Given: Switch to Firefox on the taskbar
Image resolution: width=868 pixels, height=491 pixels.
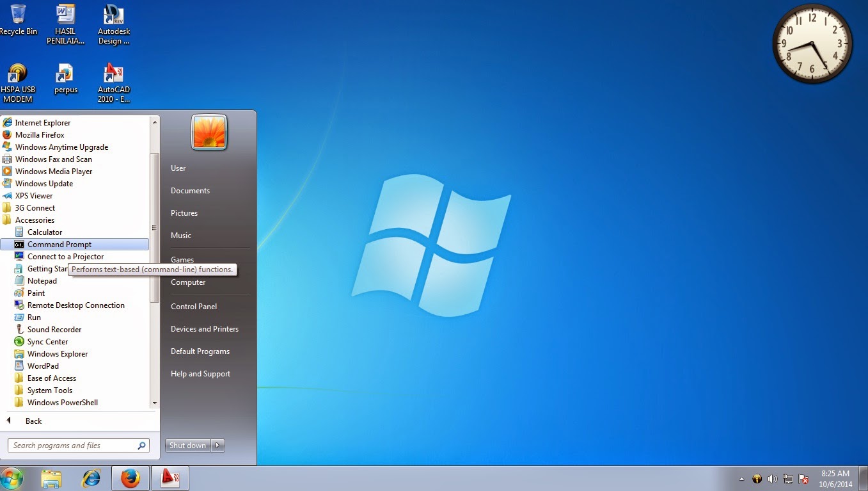Looking at the screenshot, I should [130, 478].
